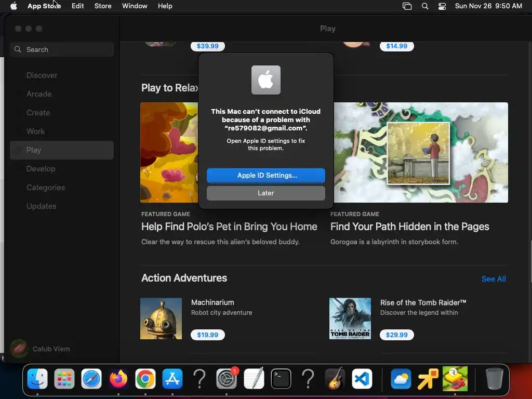Open the Trash in the dock
Viewport: 532px width, 399px height.
494,379
